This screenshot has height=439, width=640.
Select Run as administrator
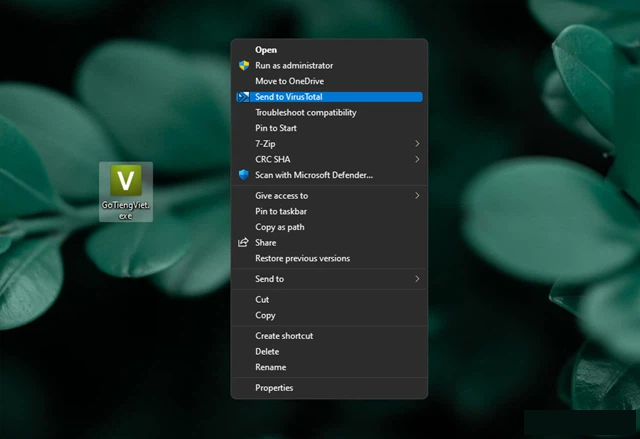(329, 66)
